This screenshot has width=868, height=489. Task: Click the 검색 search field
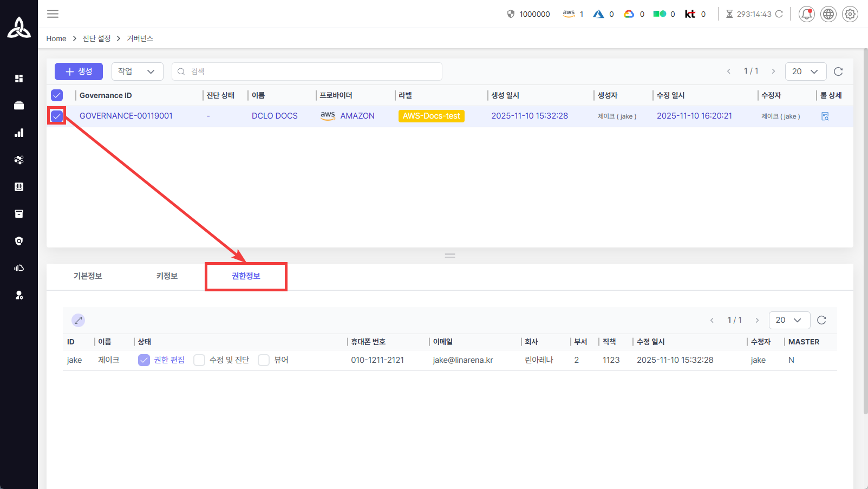(307, 71)
